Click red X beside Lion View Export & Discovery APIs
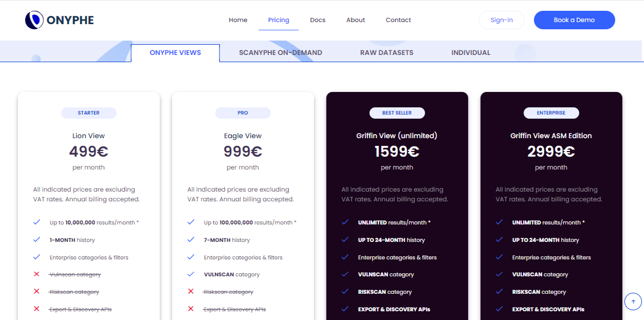Image resolution: width=644 pixels, height=320 pixels. click(36, 309)
